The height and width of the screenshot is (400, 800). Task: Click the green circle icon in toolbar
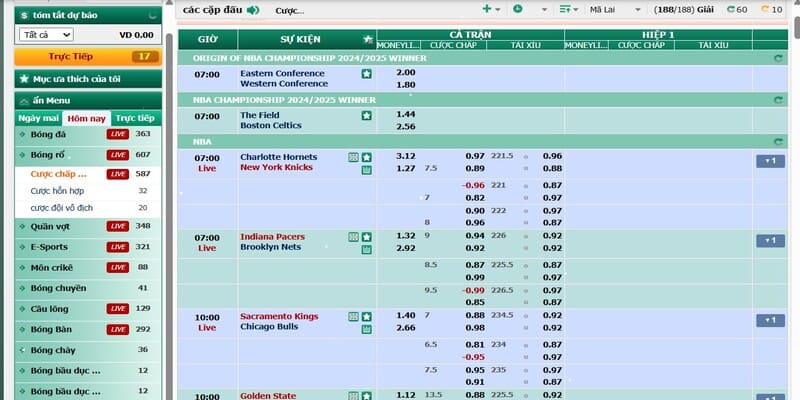[x=518, y=9]
